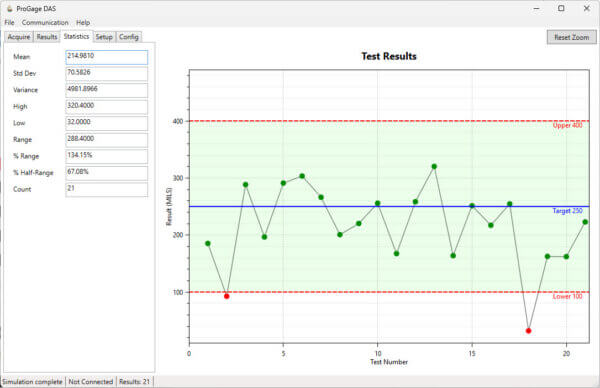Click the Variance value field
Image resolution: width=600 pixels, height=388 pixels.
pyautogui.click(x=106, y=90)
